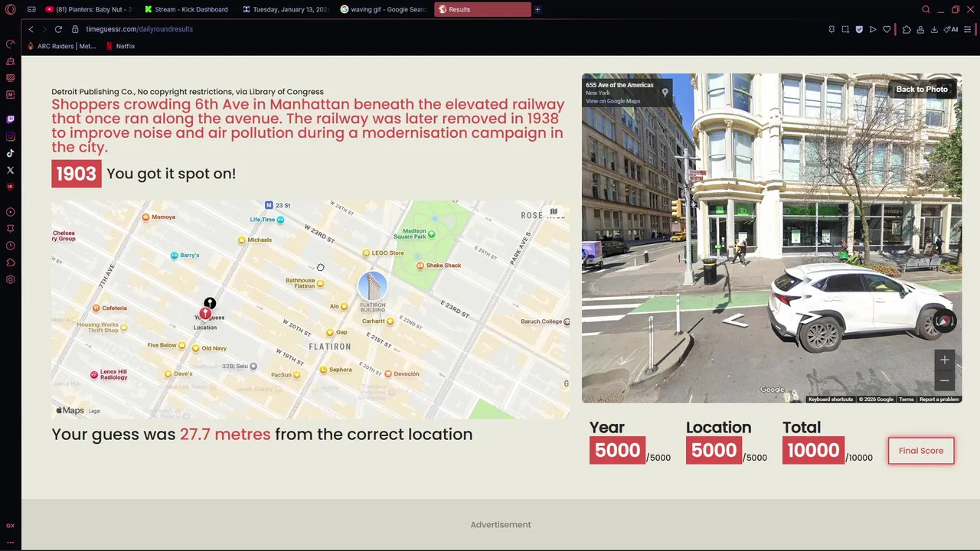Image resolution: width=980 pixels, height=551 pixels.
Task: Click Report a problem link
Action: pyautogui.click(x=939, y=399)
